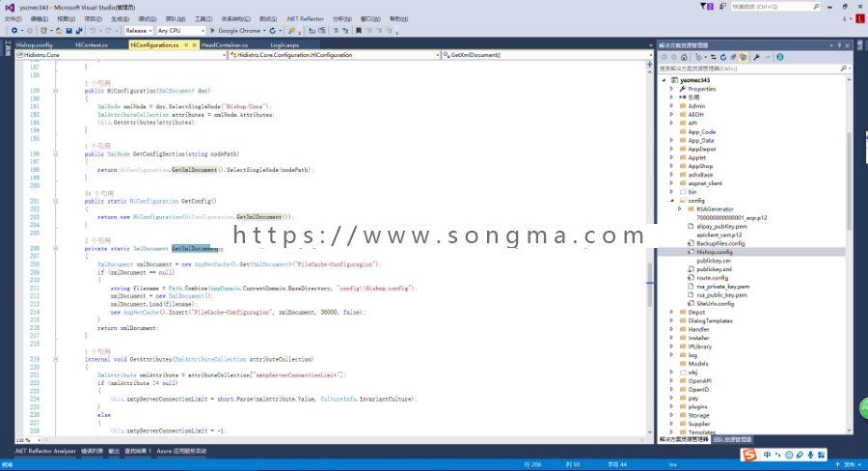Screen dimensions: 868x471
Task: Collapse the GetAttributes method outline box
Action: [x=55, y=360]
